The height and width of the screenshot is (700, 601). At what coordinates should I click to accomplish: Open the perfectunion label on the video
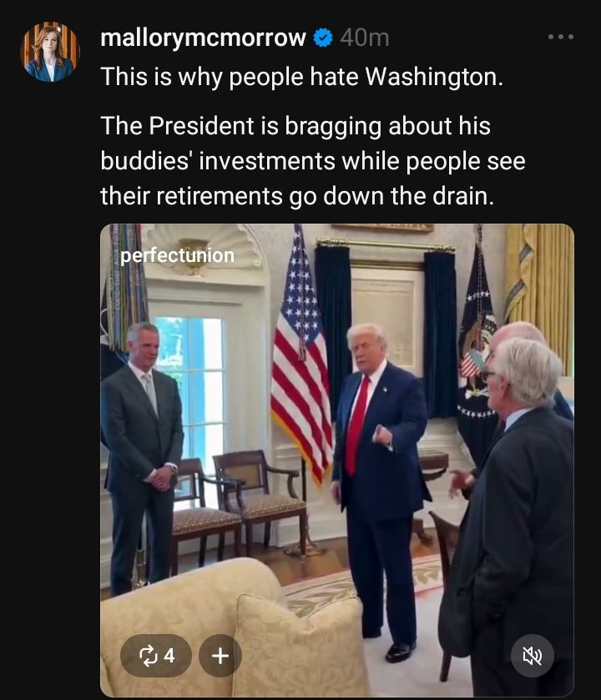point(177,255)
